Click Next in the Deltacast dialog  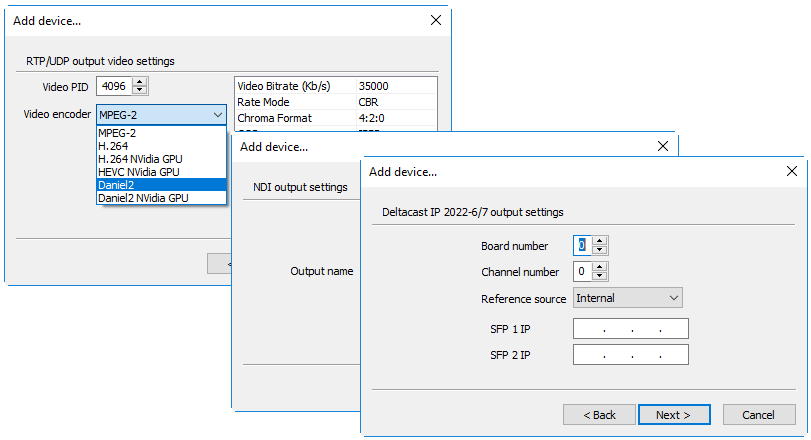point(674,415)
